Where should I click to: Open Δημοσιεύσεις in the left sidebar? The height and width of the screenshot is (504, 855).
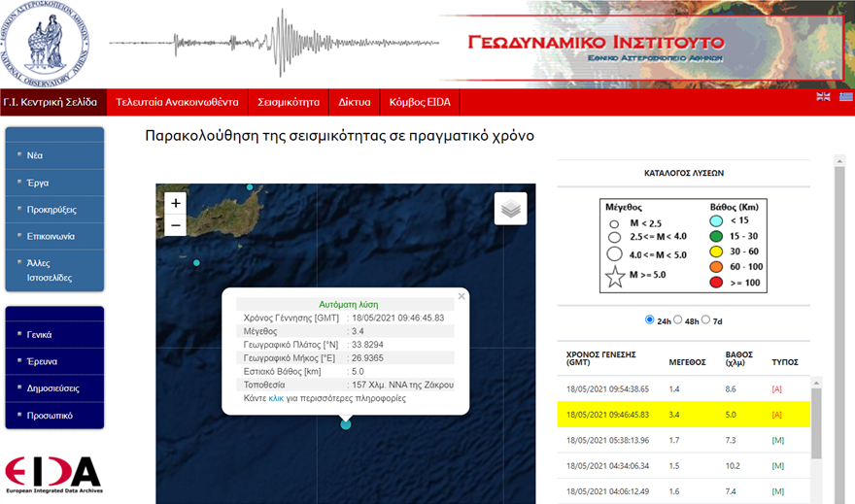pyautogui.click(x=54, y=388)
